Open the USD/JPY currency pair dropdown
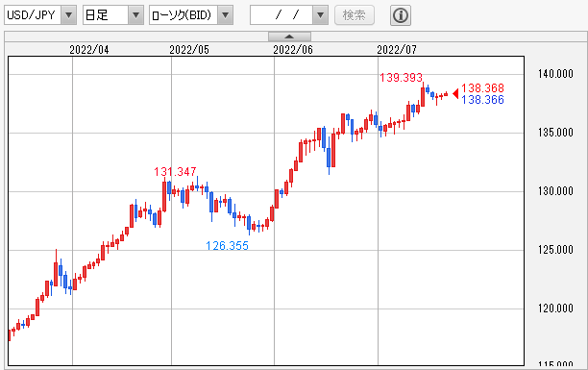Viewport: 588px width, 370px height. tap(68, 15)
